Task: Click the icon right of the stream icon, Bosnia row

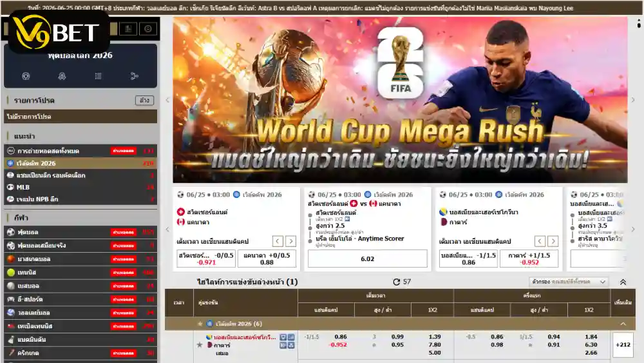Action: 291,345
